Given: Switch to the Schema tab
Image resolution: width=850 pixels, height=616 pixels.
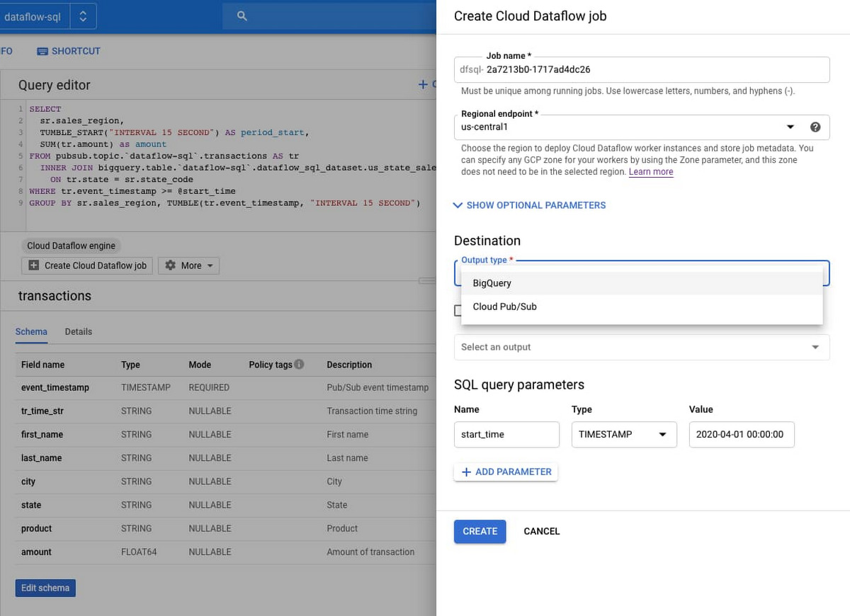Looking at the screenshot, I should point(31,331).
